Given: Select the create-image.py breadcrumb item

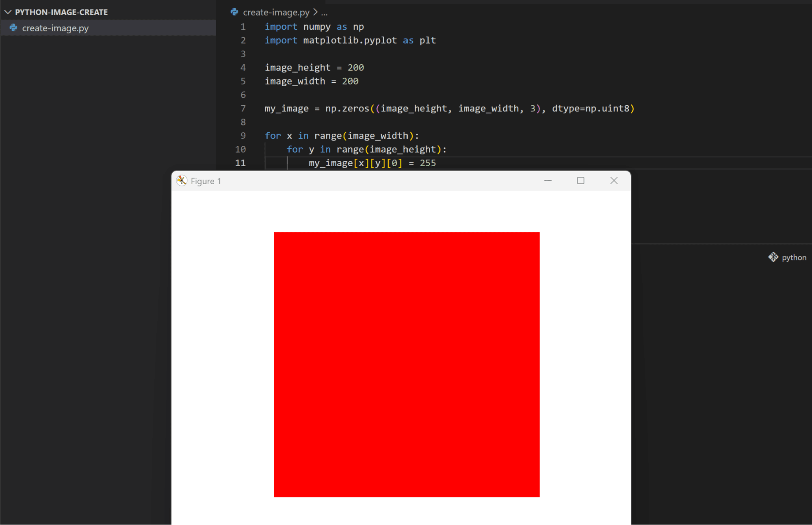Looking at the screenshot, I should point(276,13).
